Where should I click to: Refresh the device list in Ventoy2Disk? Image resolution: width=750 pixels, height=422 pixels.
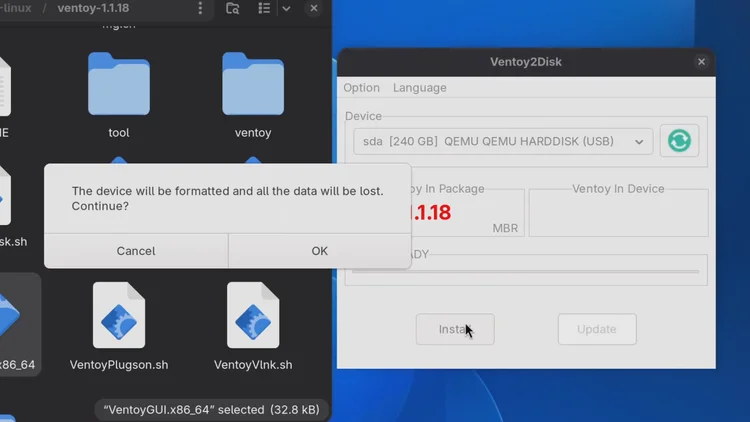pyautogui.click(x=679, y=141)
